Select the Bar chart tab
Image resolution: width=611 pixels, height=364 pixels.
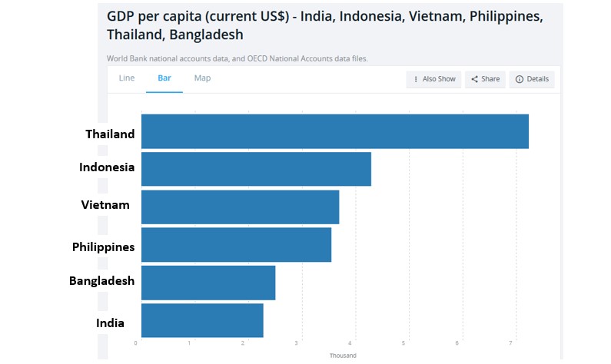pyautogui.click(x=164, y=78)
